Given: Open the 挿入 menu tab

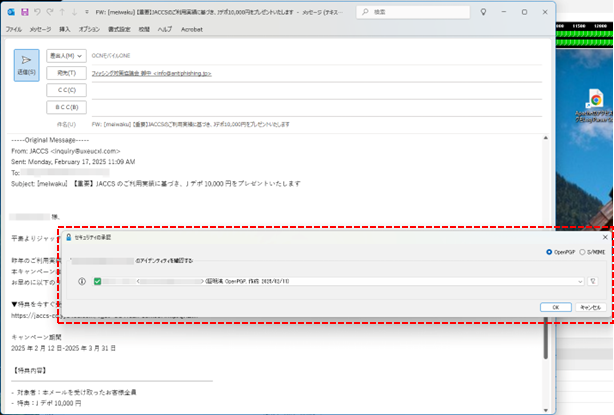Looking at the screenshot, I should (65, 30).
